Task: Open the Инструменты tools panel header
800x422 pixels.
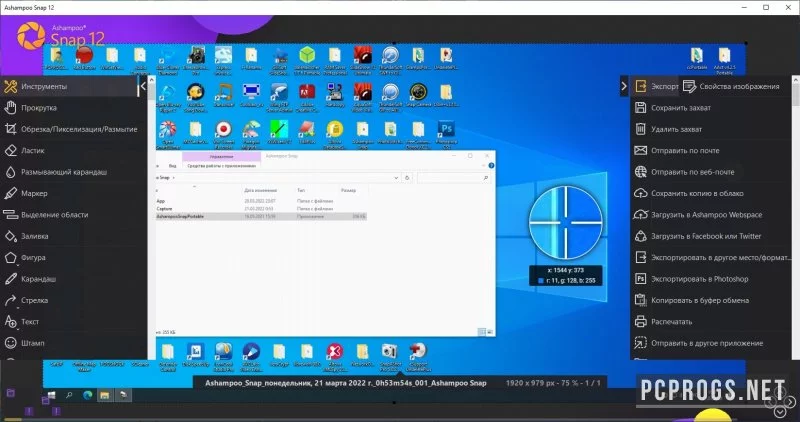Action: (69, 86)
